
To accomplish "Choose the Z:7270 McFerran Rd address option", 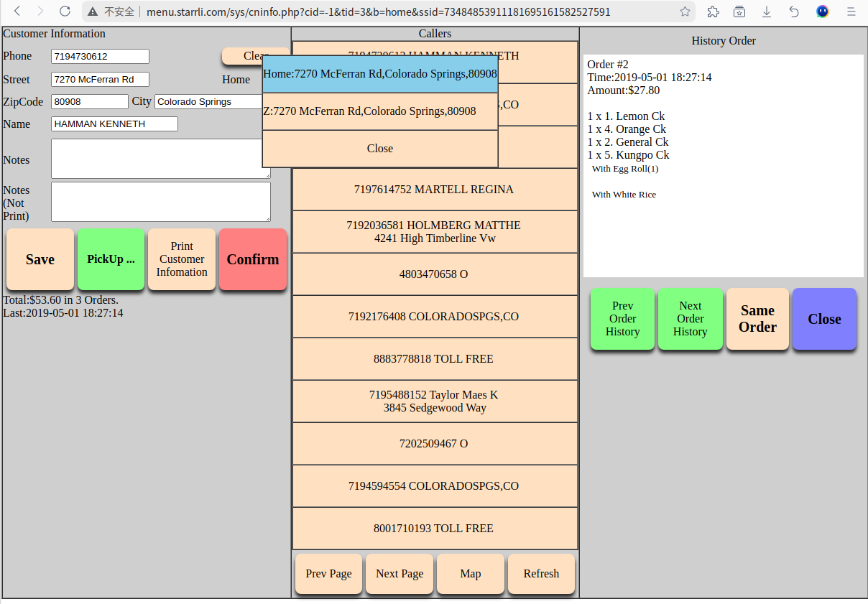I will 379,111.
